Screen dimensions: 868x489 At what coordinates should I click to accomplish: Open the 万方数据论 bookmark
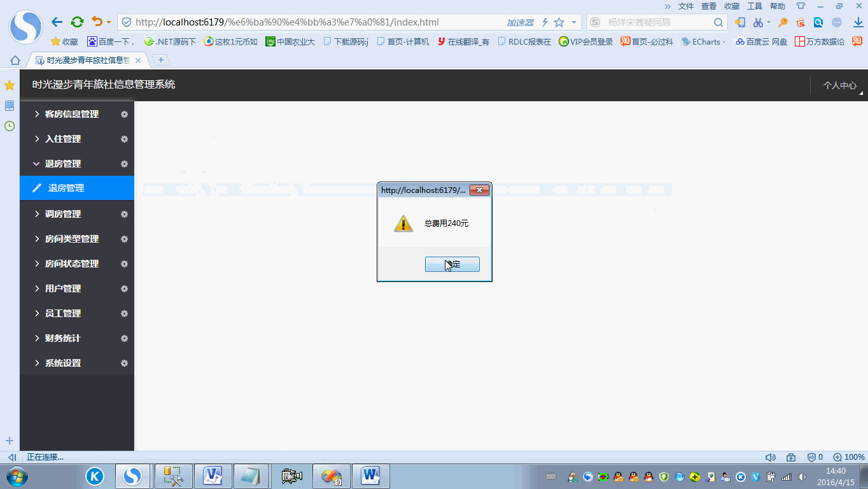[x=820, y=41]
